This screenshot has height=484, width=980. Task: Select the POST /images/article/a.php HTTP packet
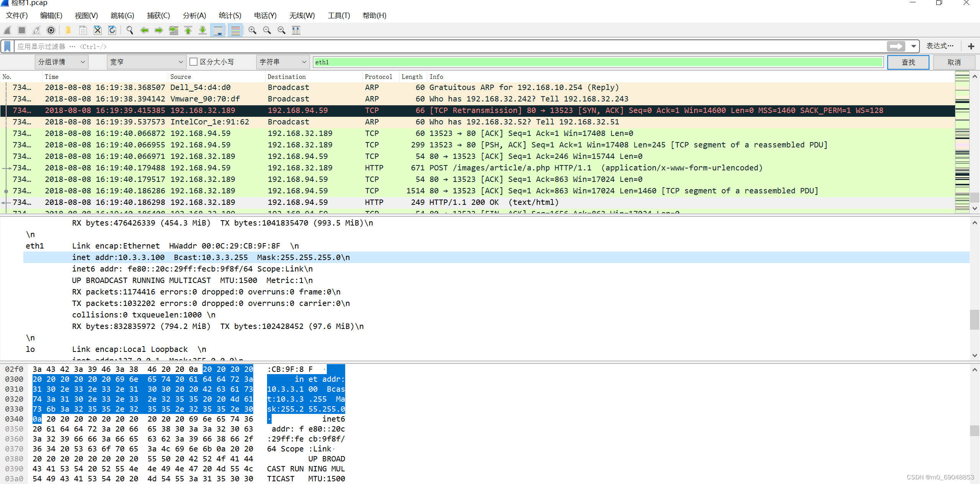477,168
